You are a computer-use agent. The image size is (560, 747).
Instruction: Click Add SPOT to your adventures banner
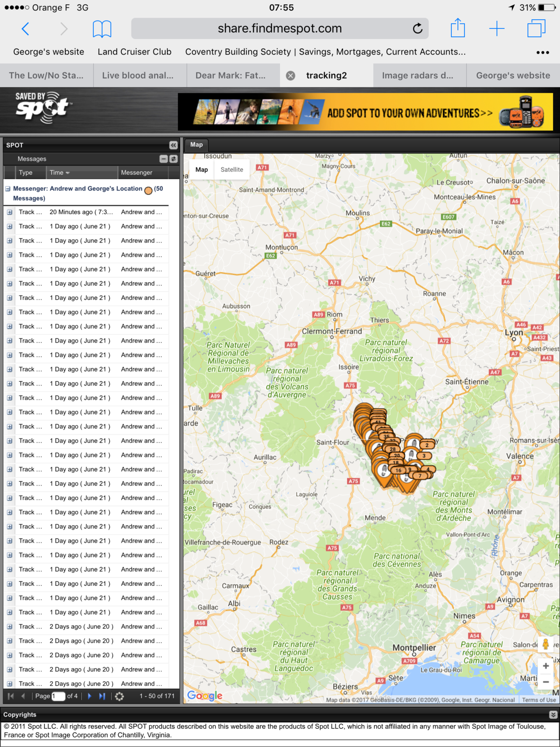[x=366, y=112]
